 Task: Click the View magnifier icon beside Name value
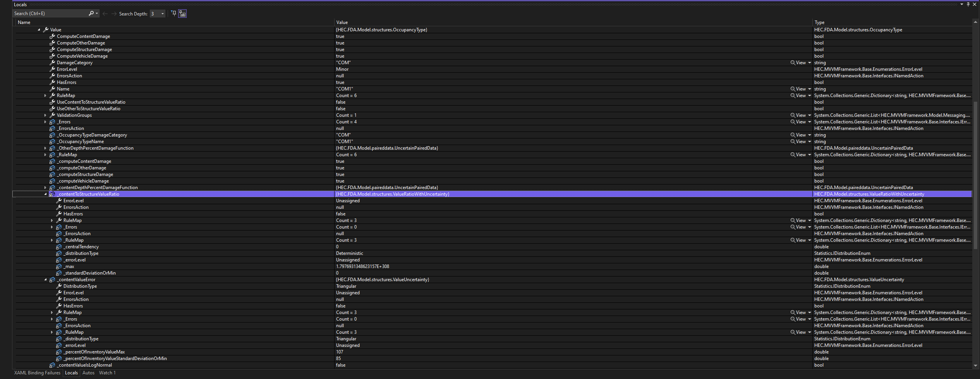793,89
